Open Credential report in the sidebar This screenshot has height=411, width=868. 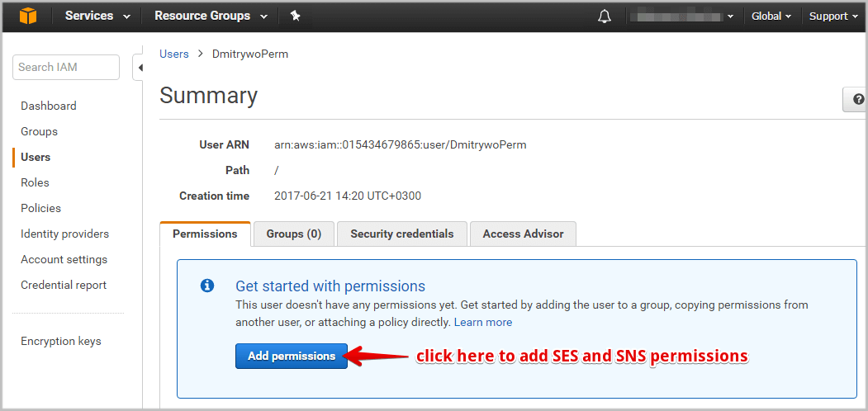pos(64,285)
